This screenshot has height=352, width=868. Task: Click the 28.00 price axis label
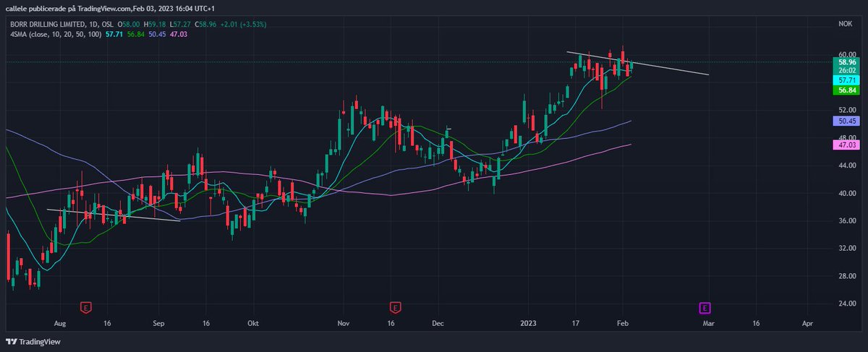click(x=848, y=276)
